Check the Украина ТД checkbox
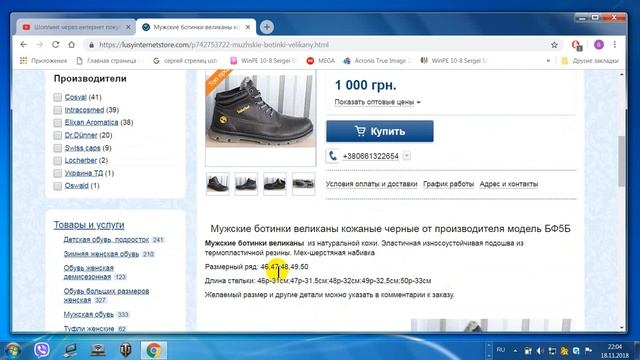Screen dimensions: 640x360 pyautogui.click(x=58, y=173)
